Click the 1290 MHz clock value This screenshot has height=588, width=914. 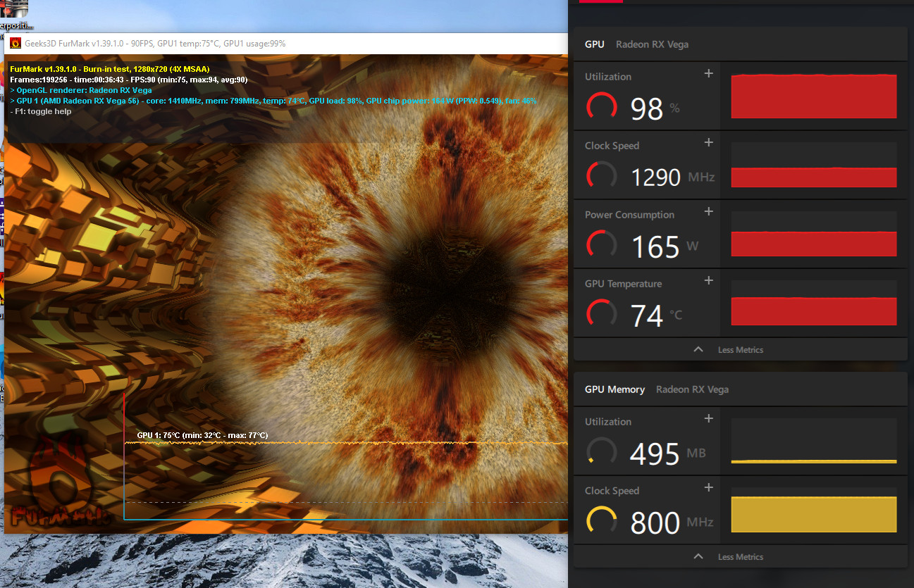(673, 177)
